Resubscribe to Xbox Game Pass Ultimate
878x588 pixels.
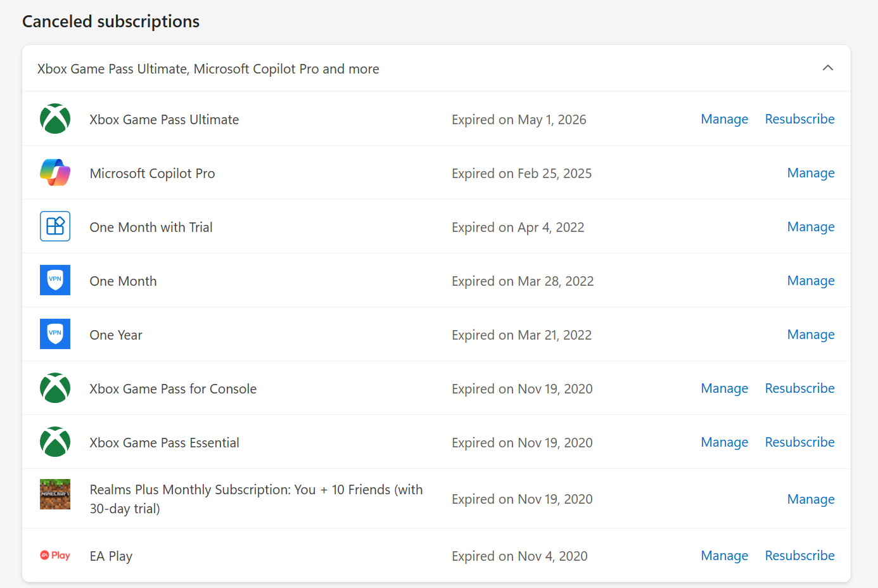tap(799, 119)
